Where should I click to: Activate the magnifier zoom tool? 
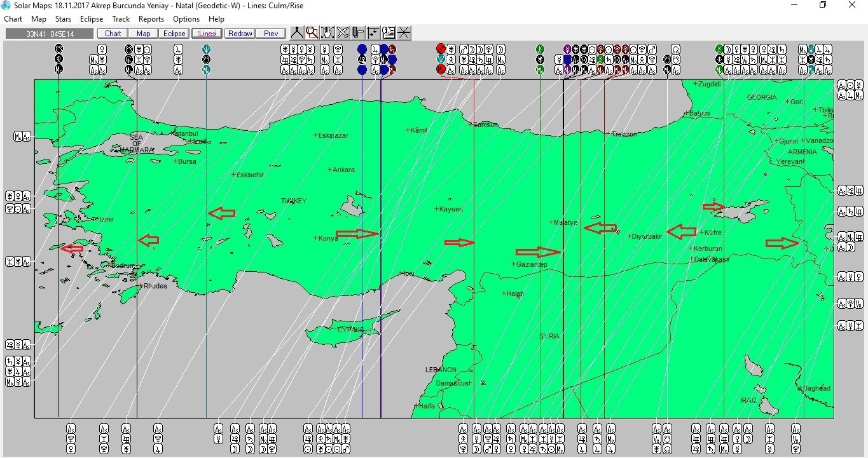(312, 33)
